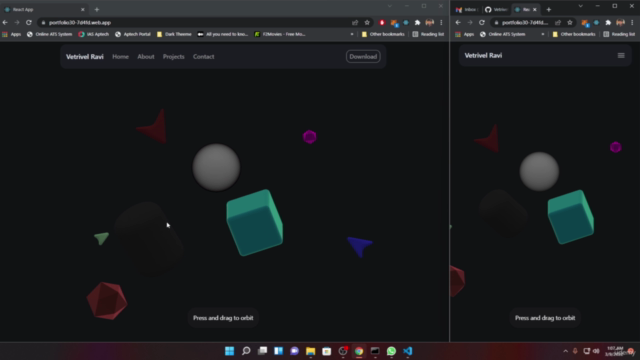Click forward arrow in left browser
This screenshot has width=640, height=360.
(x=17, y=22)
